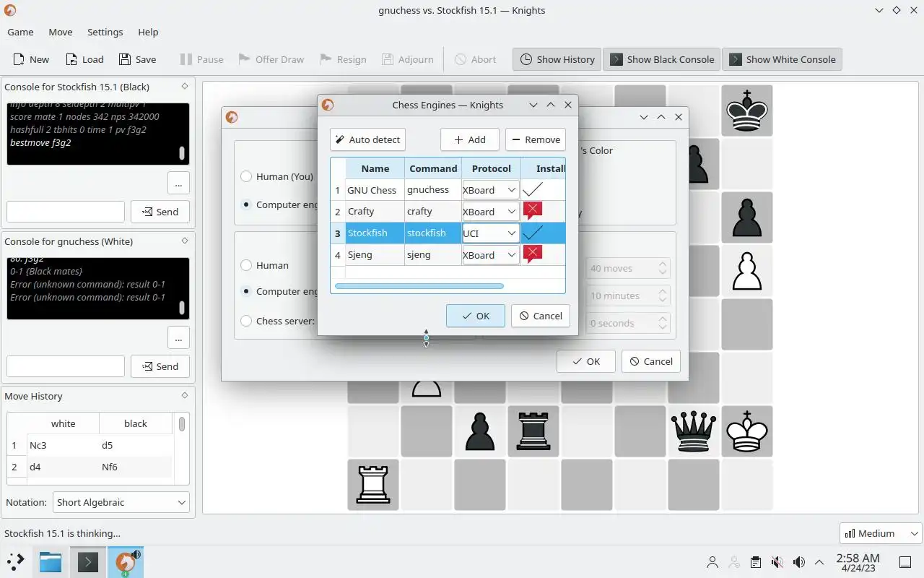This screenshot has height=578, width=924.
Task: Select lower Human radio button
Action: point(246,265)
